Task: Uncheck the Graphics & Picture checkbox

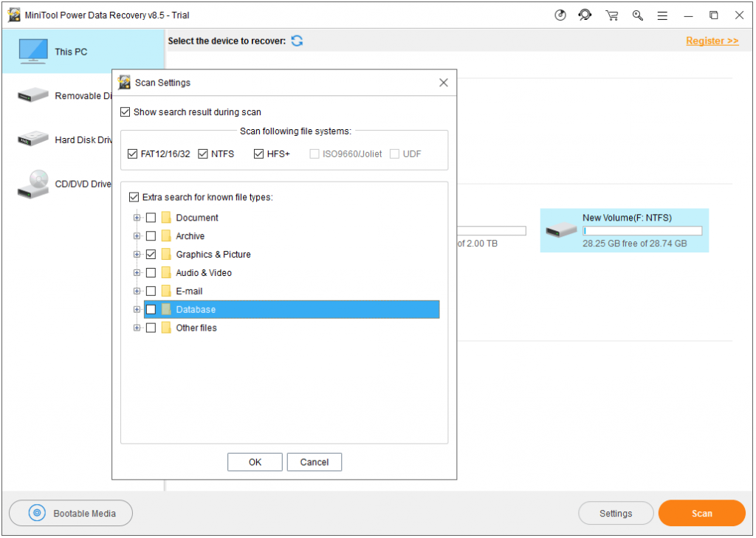Action: (151, 255)
